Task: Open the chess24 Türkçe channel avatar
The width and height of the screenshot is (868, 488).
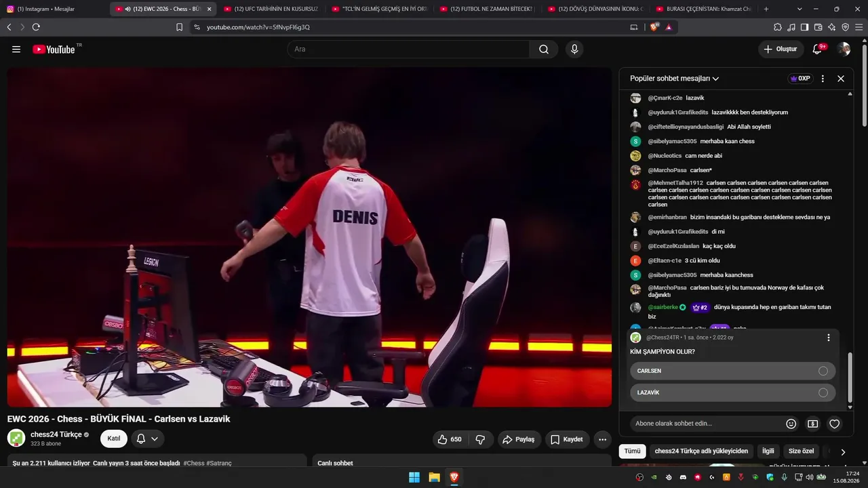Action: tap(16, 439)
